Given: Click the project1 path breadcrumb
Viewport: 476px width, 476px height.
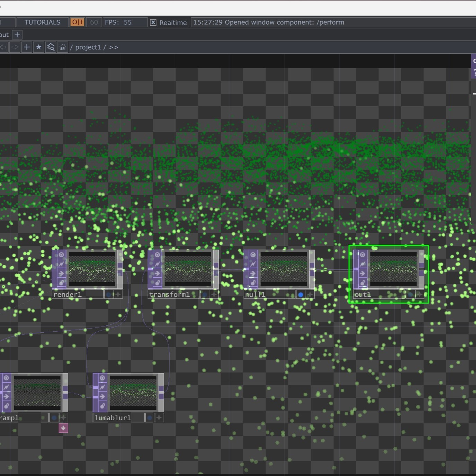Looking at the screenshot, I should coord(88,47).
